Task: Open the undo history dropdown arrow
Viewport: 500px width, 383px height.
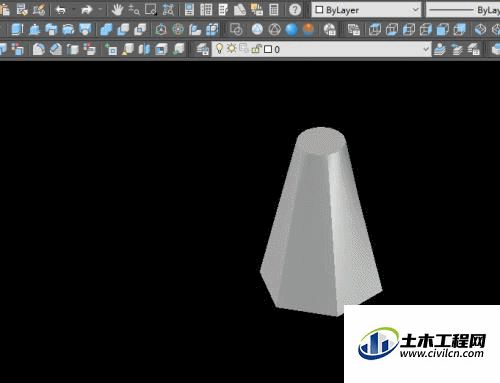Action: 73,10
